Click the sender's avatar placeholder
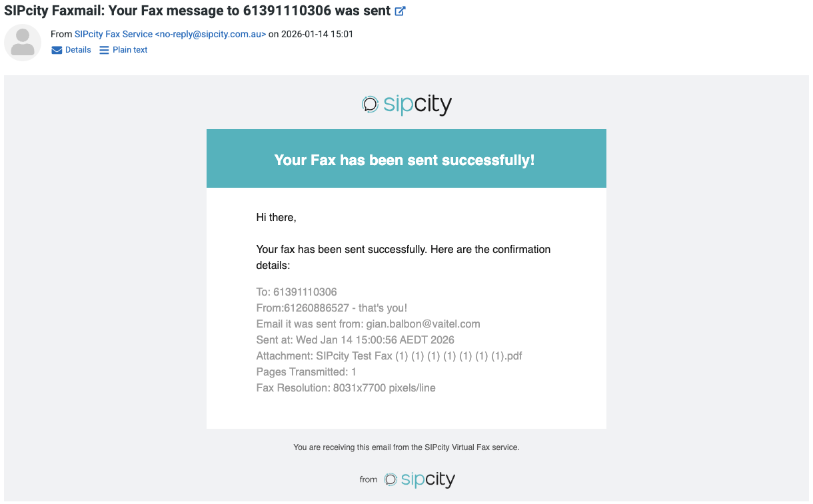The width and height of the screenshot is (813, 504). (x=23, y=42)
